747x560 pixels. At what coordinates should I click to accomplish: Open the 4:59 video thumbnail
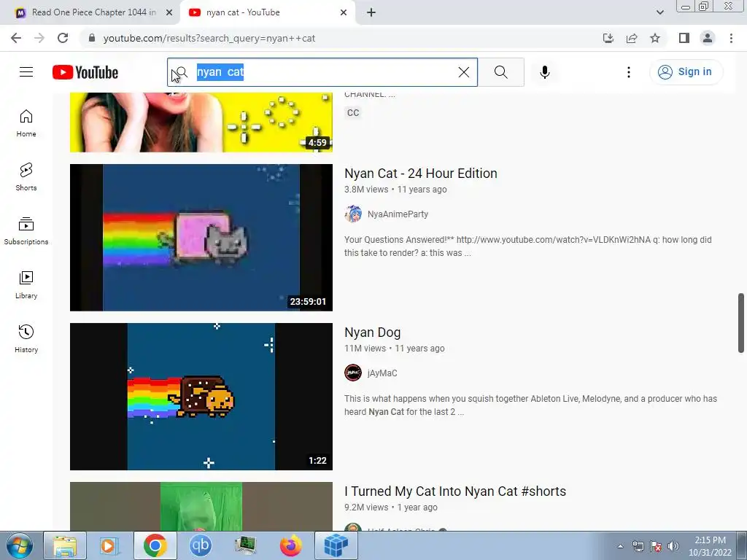201,122
